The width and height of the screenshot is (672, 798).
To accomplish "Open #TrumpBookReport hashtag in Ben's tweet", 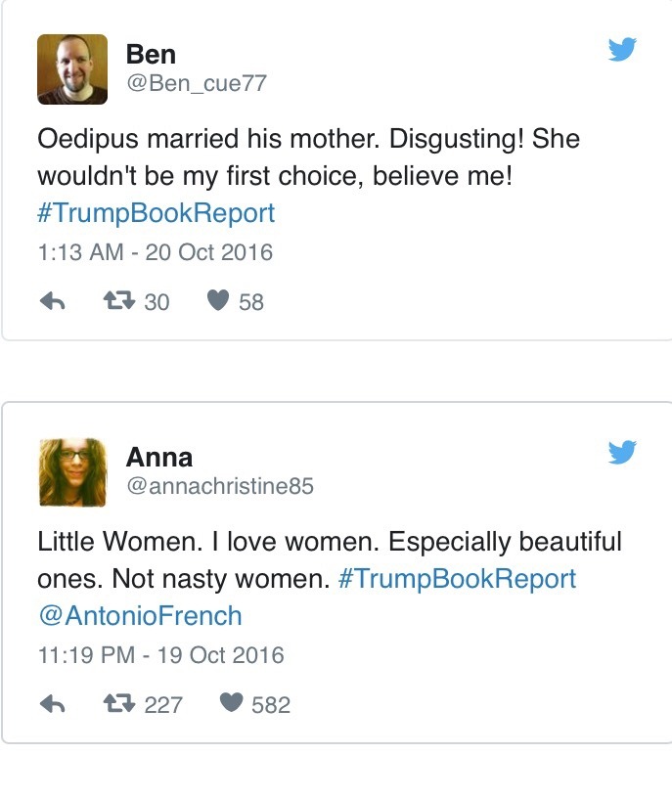I will pyautogui.click(x=157, y=213).
